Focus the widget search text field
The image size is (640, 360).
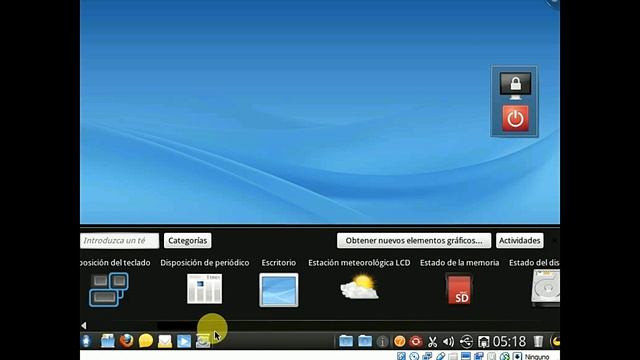119,240
